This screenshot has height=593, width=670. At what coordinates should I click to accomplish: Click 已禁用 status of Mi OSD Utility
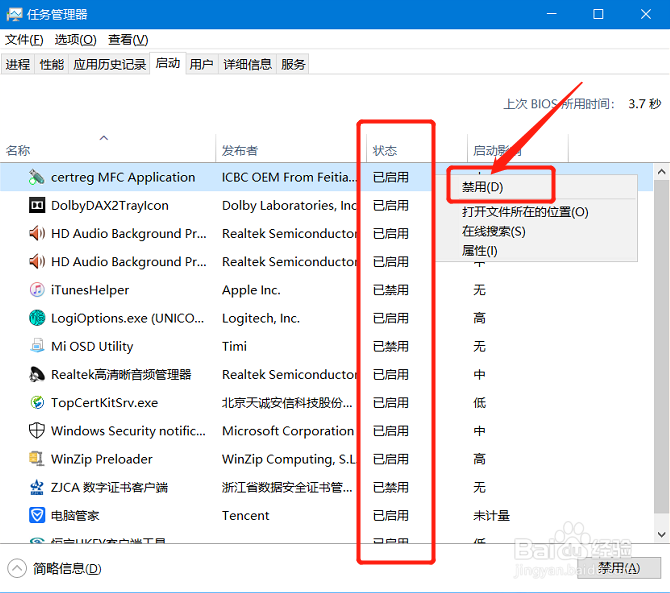[x=391, y=346]
